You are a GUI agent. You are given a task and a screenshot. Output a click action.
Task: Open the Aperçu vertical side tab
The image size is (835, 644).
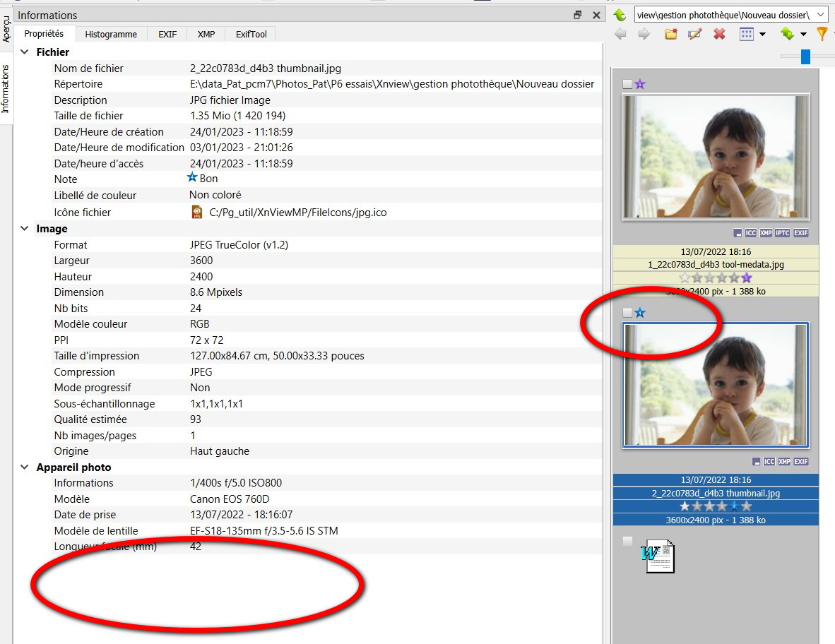(x=6, y=29)
